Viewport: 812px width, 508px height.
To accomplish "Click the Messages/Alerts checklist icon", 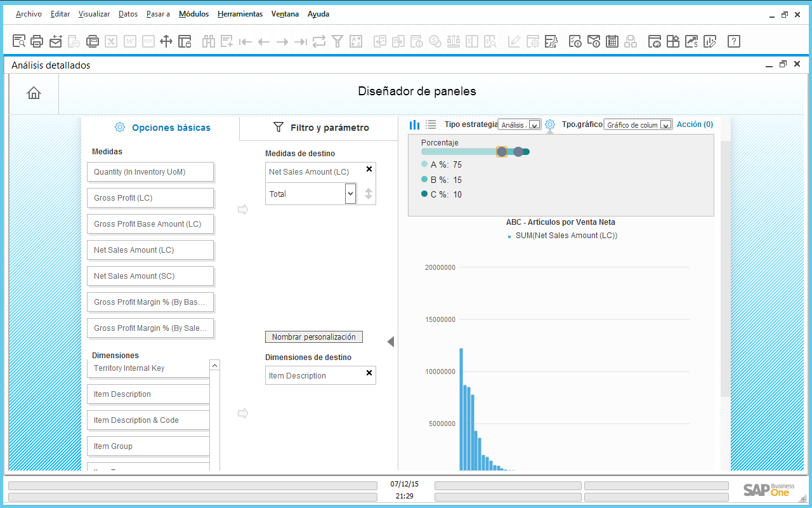I will [x=575, y=41].
